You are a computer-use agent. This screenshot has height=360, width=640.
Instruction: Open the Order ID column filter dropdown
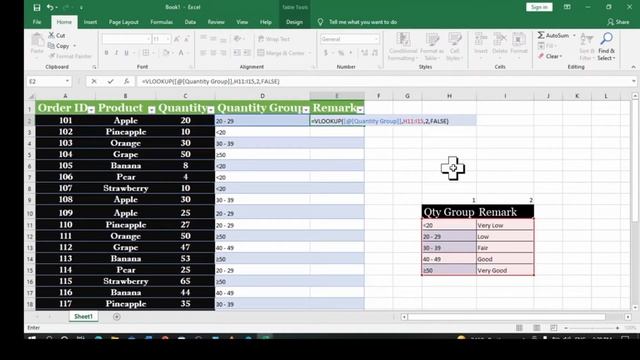(91, 109)
